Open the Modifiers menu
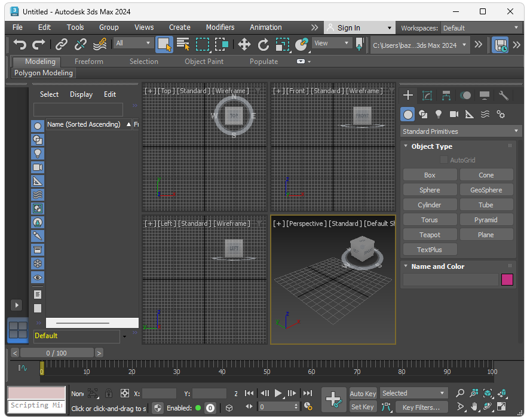 (x=220, y=27)
